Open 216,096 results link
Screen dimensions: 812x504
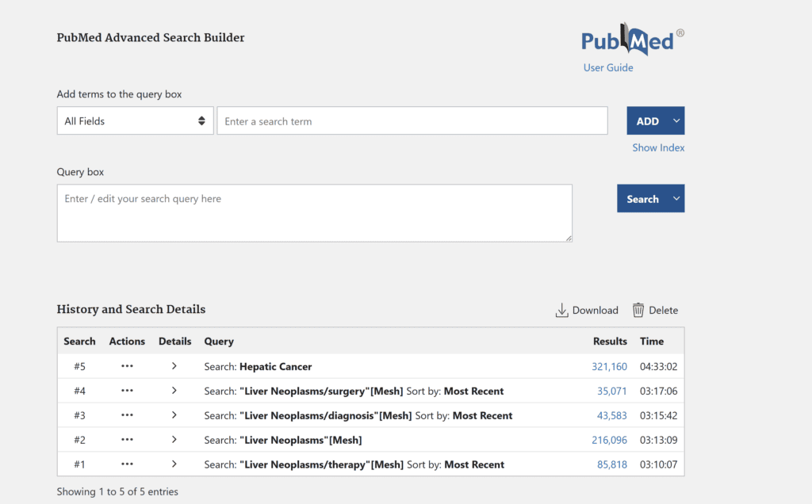pos(609,440)
